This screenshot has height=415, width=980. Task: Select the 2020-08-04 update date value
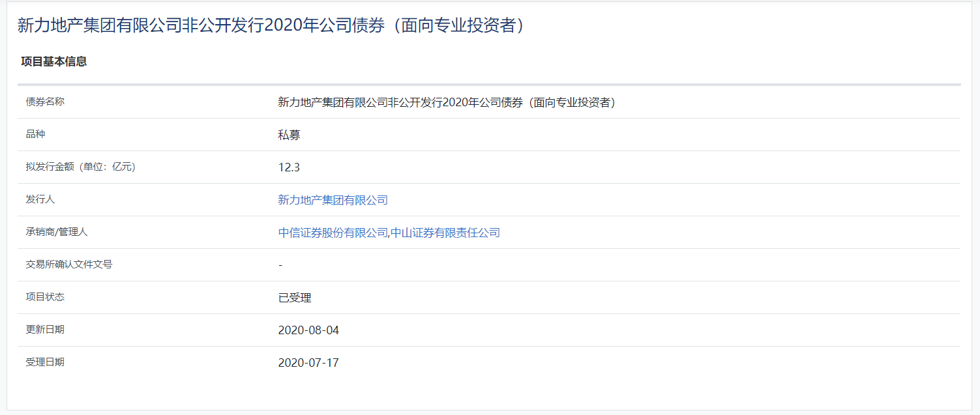click(308, 330)
